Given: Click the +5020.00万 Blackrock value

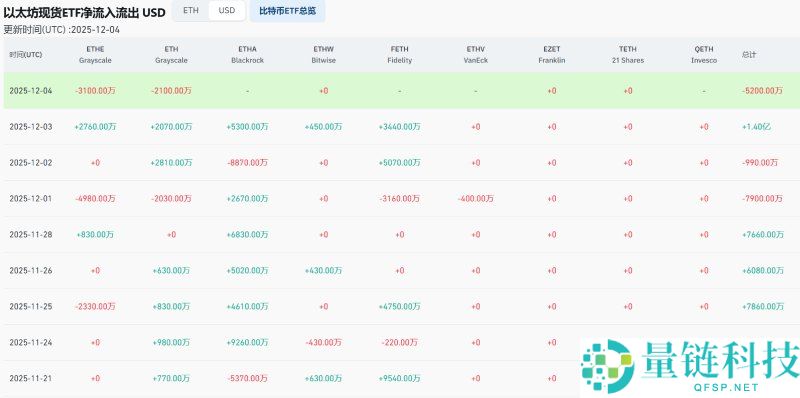Looking at the screenshot, I should tap(247, 270).
